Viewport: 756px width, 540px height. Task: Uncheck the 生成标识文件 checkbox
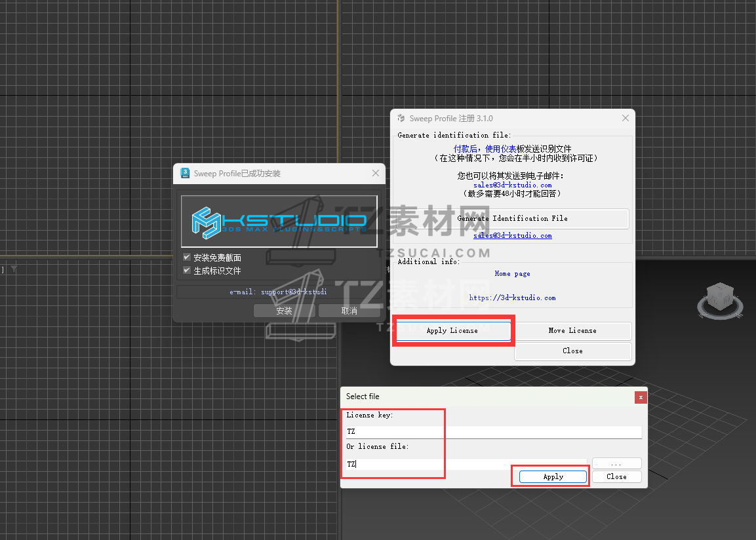coord(187,270)
